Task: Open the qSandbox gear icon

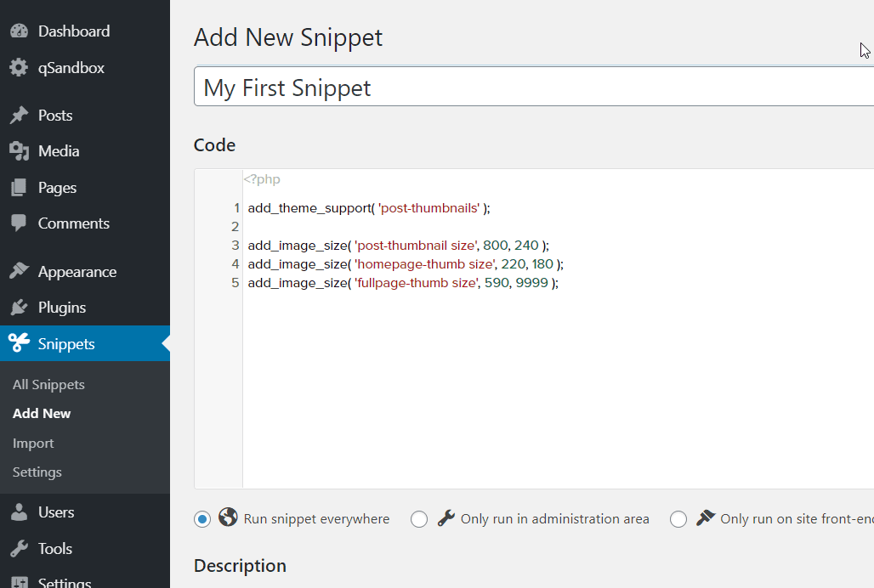Action: point(19,67)
